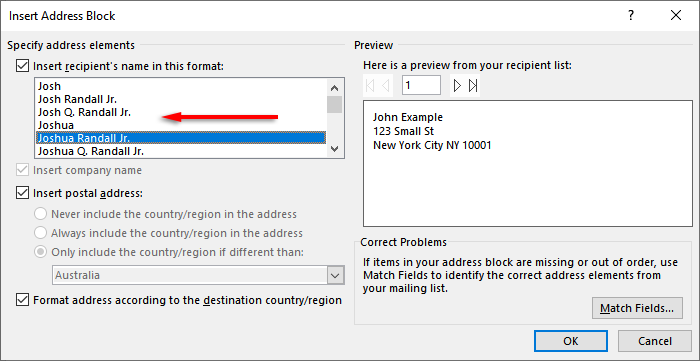Select Never include the country/region option
Viewport: 700px width, 361px height.
(40, 214)
